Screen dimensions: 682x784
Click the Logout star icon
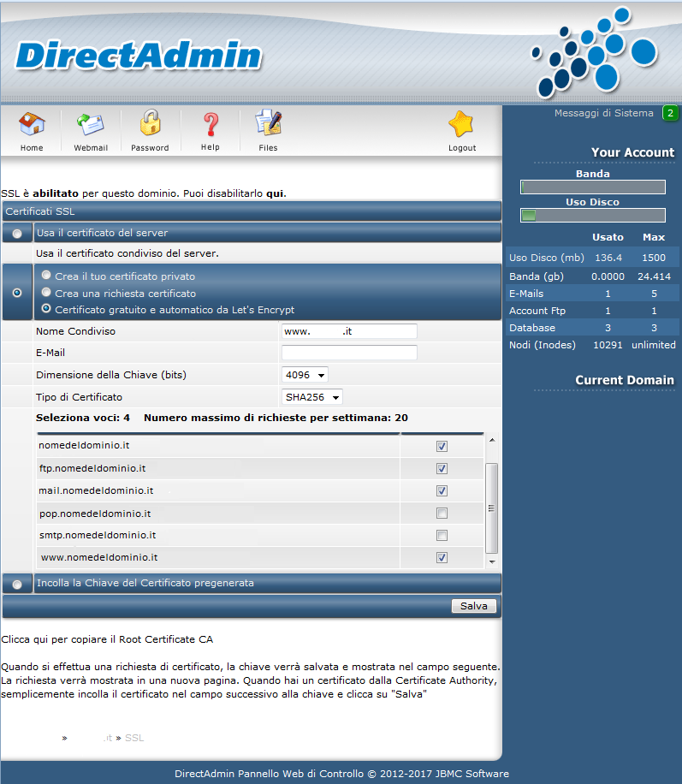461,126
